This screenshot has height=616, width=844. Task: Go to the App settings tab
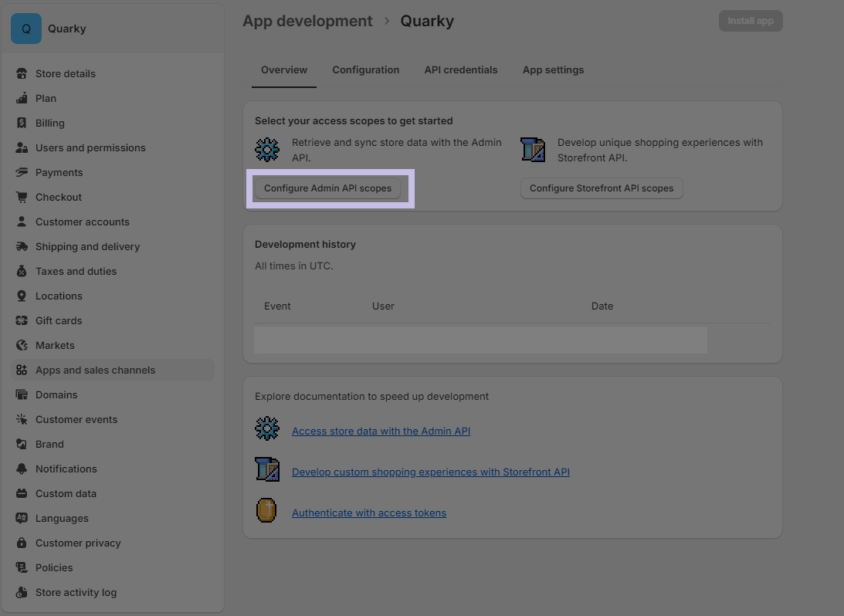click(553, 70)
